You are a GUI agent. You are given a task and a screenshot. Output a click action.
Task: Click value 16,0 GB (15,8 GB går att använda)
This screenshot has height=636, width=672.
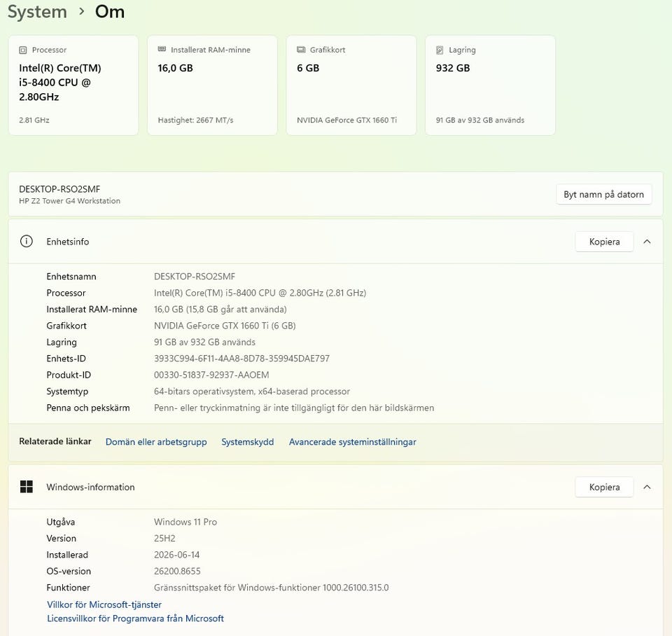tap(220, 309)
